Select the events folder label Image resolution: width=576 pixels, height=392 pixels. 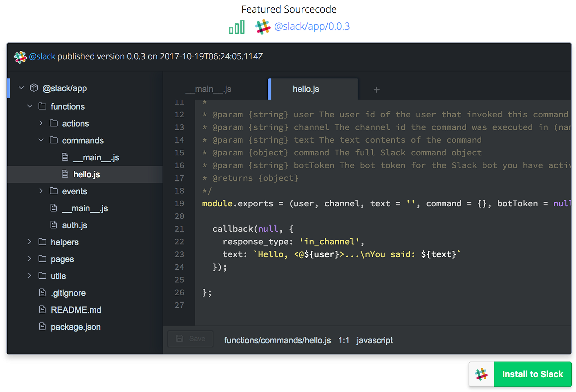(75, 191)
